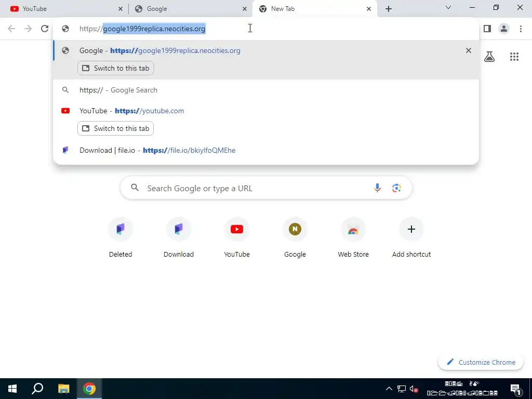Open Windows taskbar search

pyautogui.click(x=37, y=389)
